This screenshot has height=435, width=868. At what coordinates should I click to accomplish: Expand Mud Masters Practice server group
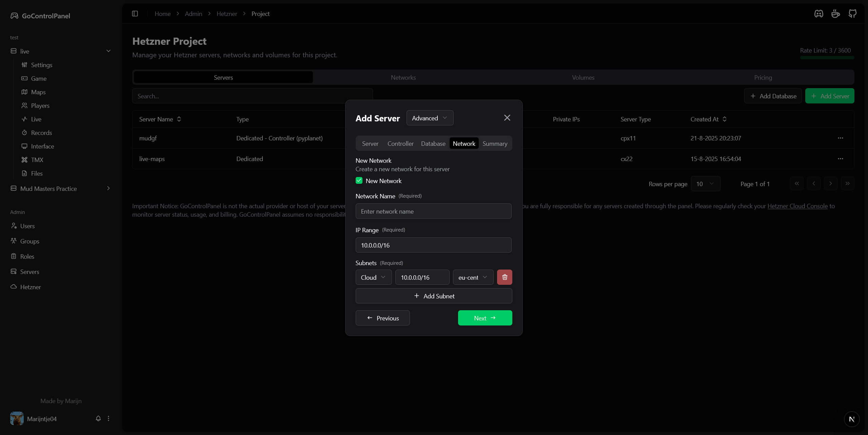coord(61,189)
